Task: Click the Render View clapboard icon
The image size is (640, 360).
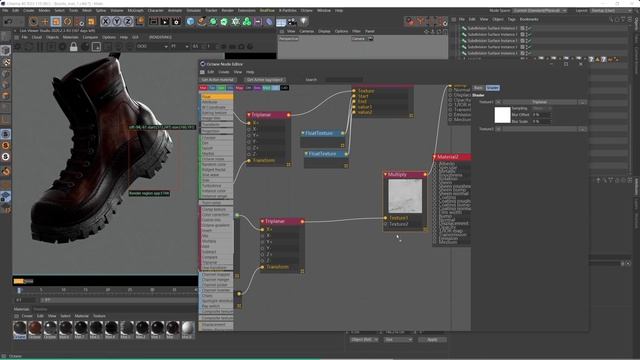Action: click(153, 21)
